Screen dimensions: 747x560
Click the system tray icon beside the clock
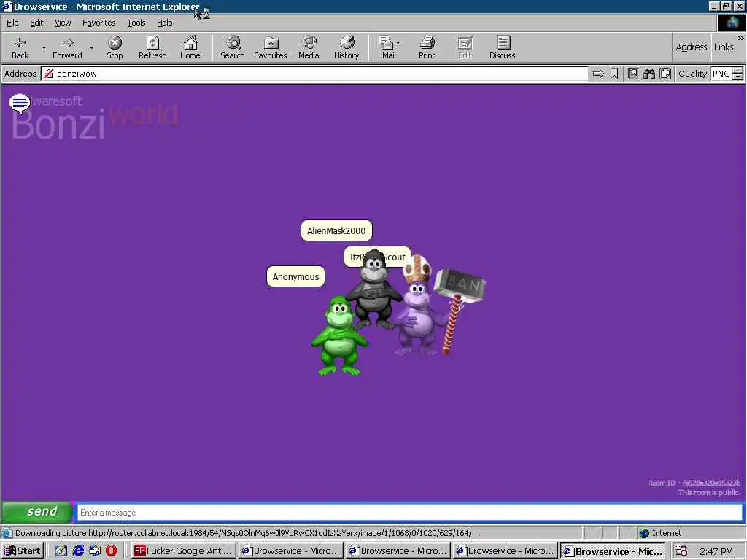pyautogui.click(x=681, y=551)
